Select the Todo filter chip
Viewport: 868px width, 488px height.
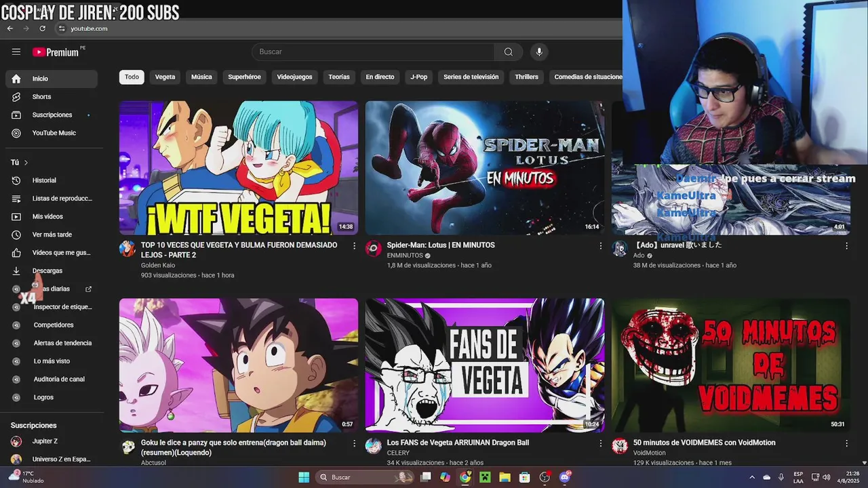point(132,77)
